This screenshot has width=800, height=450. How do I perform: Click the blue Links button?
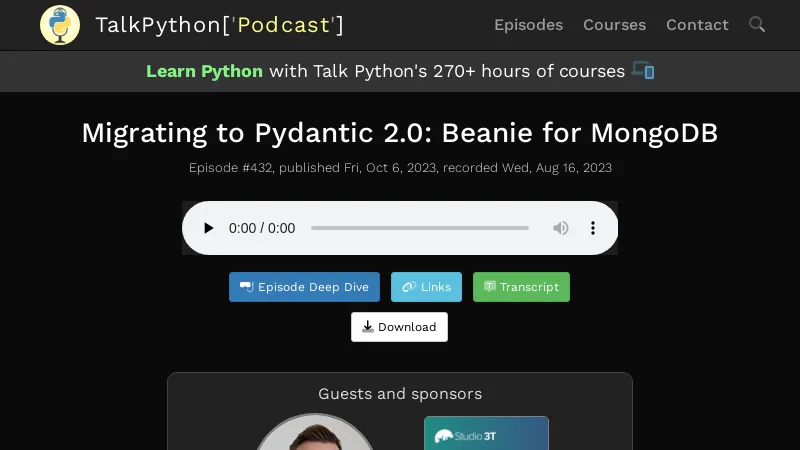[426, 287]
